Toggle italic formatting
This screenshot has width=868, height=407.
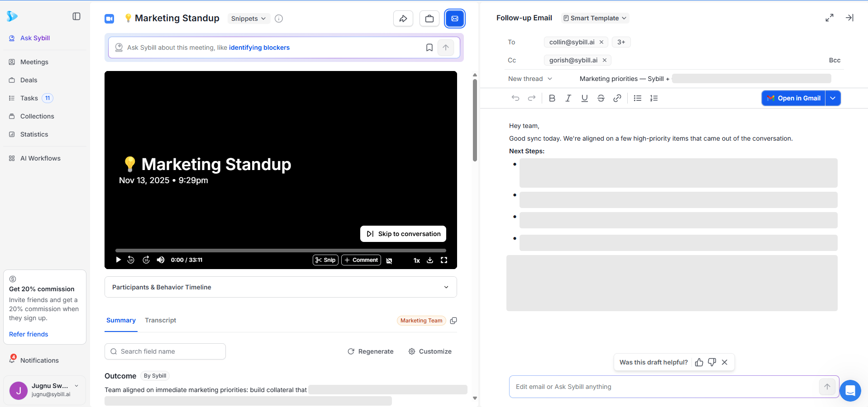(568, 98)
